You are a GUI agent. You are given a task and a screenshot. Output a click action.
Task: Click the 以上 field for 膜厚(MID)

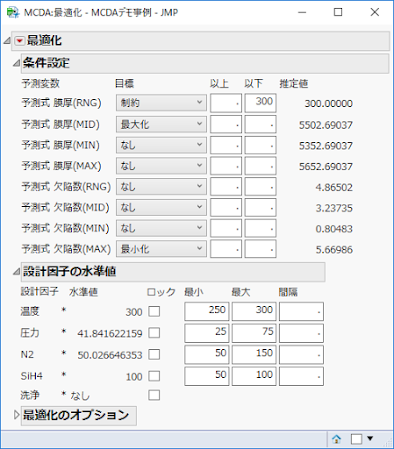click(x=226, y=124)
